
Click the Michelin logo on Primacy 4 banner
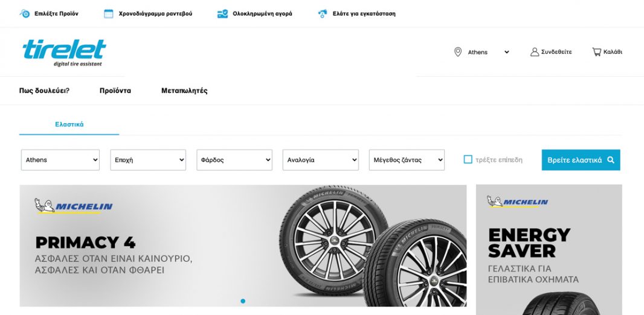[74, 206]
